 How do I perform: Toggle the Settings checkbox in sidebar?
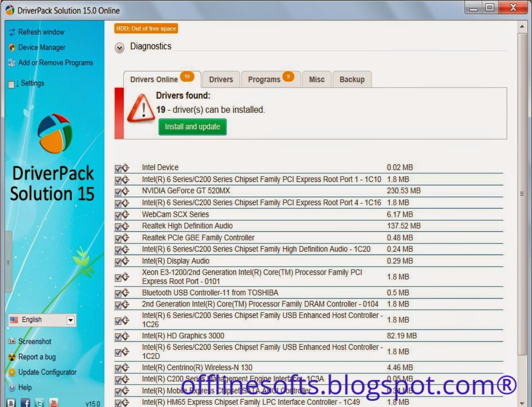click(x=11, y=84)
